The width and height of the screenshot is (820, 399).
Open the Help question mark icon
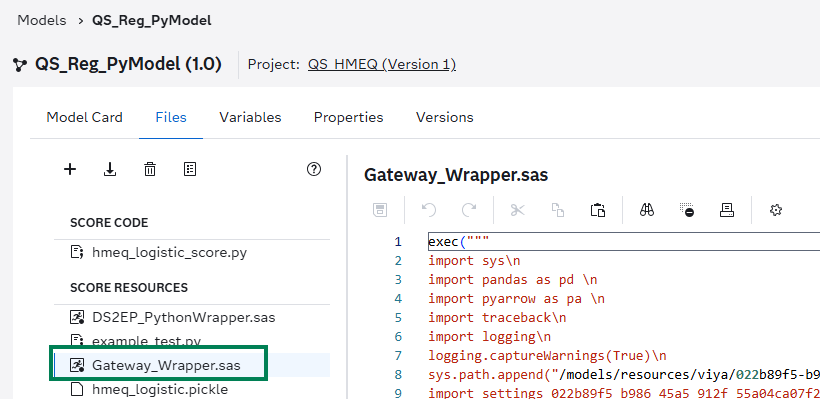pyautogui.click(x=314, y=169)
